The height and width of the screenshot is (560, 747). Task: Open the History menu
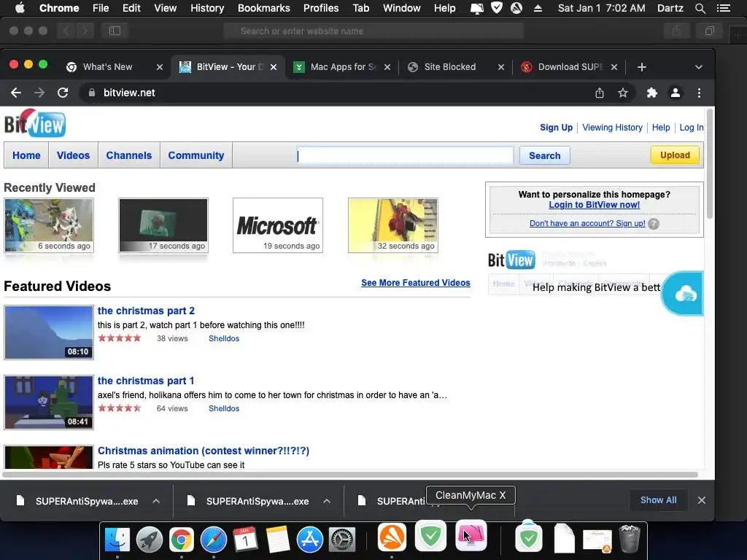point(207,8)
